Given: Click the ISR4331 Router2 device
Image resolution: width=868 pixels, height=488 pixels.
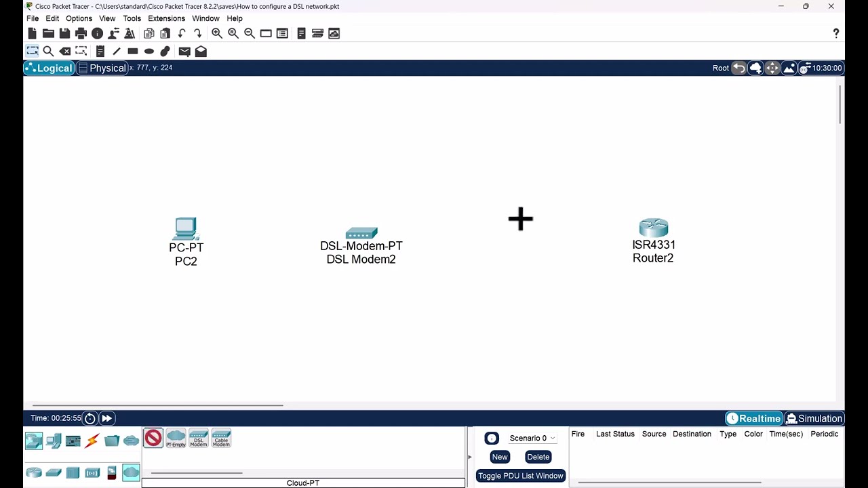Looking at the screenshot, I should tap(653, 241).
